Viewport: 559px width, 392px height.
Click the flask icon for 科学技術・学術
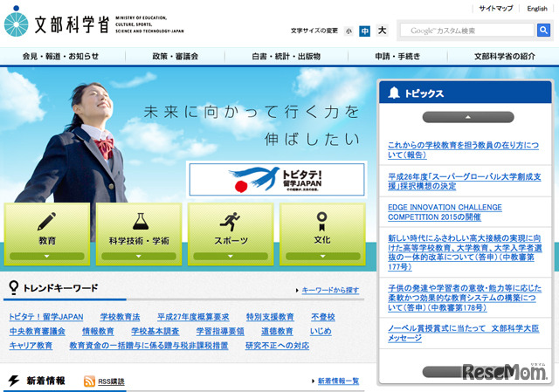click(x=141, y=221)
